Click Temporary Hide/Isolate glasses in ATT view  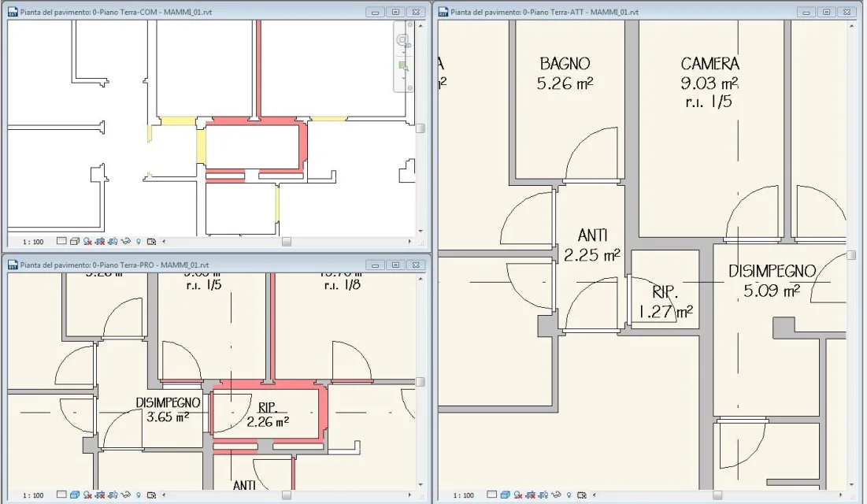point(556,495)
